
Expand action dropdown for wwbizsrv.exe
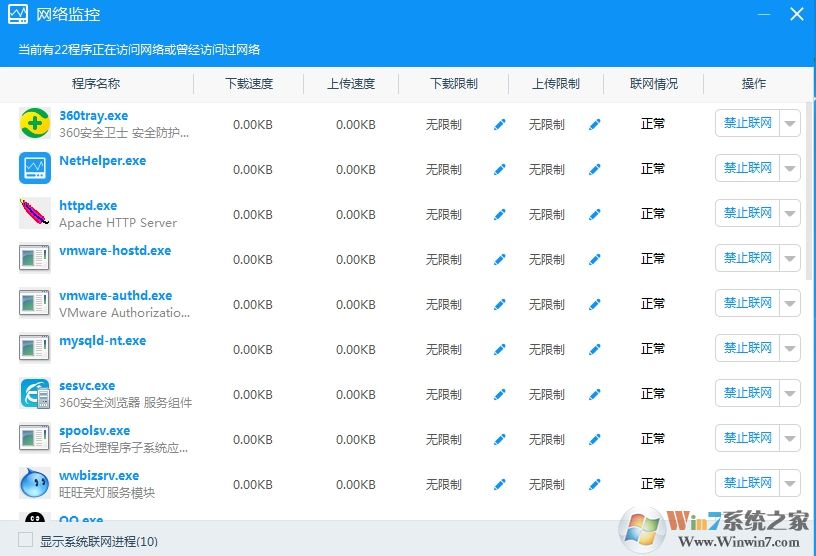point(790,484)
